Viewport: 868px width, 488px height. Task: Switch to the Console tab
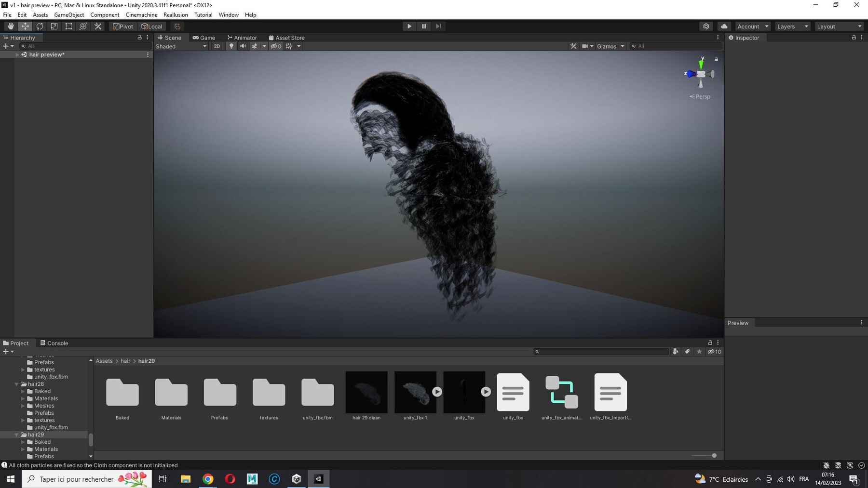point(54,343)
